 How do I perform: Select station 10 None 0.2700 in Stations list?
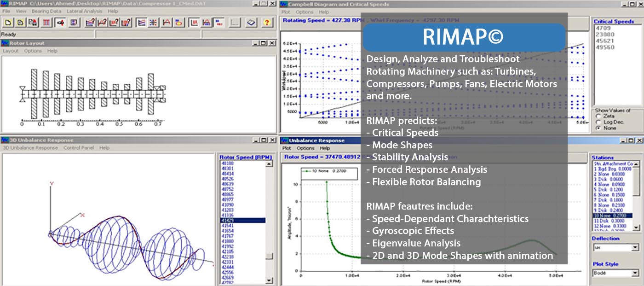613,216
